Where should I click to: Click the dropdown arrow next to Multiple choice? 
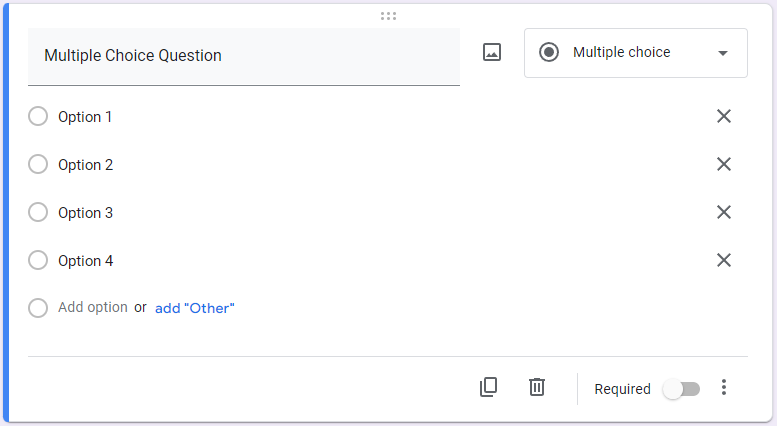point(723,54)
